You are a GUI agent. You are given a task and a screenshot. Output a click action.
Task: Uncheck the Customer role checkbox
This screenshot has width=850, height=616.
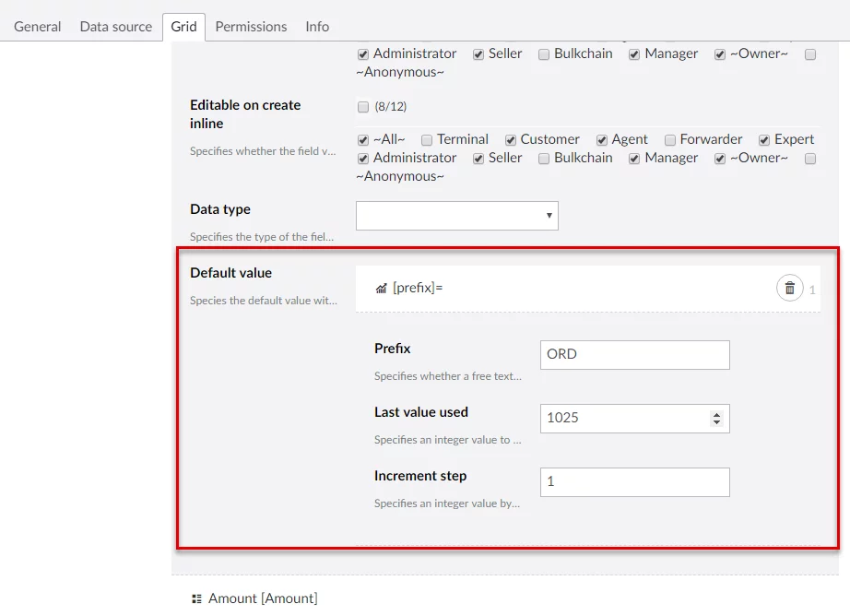click(511, 140)
